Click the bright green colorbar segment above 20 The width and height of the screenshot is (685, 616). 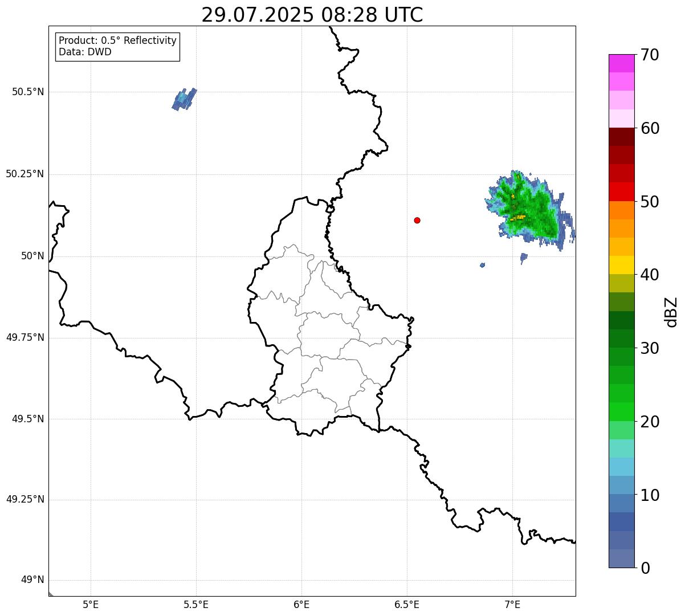[621, 412]
